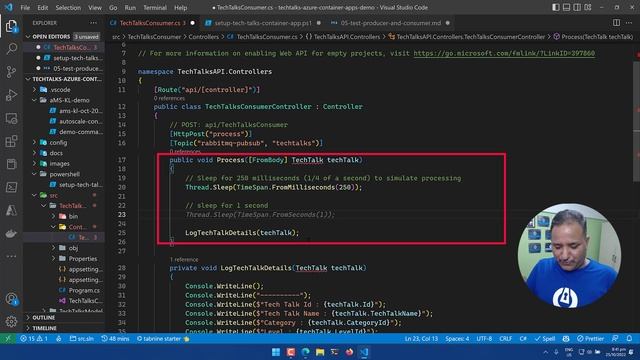The height and width of the screenshot is (360, 640).
Task: Switch to 05-test-producer-and-consumer.md tab
Action: (x=391, y=23)
